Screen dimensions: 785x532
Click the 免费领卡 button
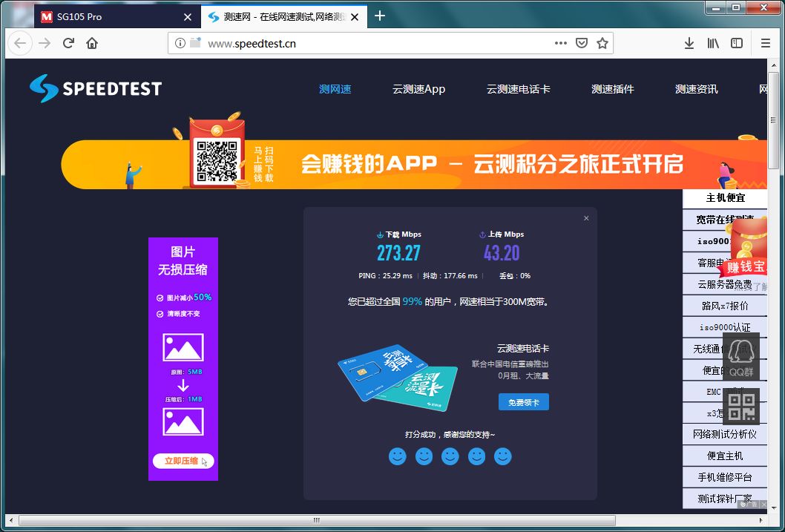click(524, 402)
